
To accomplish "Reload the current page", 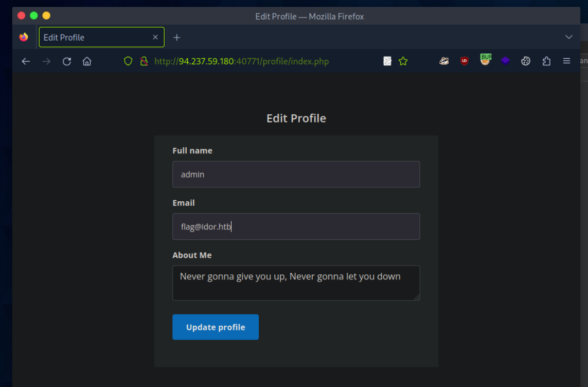I will click(x=67, y=61).
